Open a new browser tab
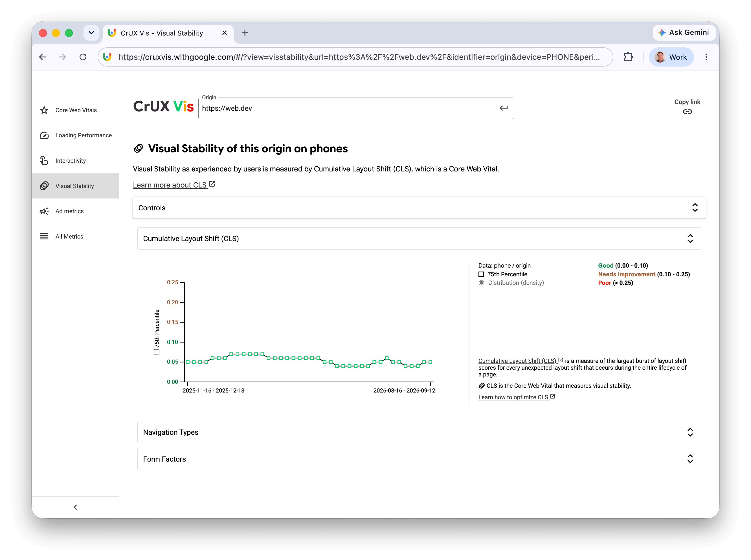This screenshot has width=751, height=560. (x=245, y=33)
